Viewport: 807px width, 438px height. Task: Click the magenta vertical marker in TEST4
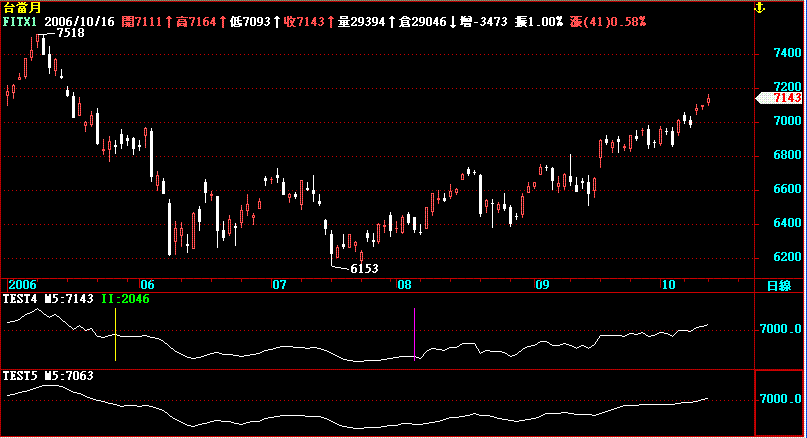pos(415,334)
